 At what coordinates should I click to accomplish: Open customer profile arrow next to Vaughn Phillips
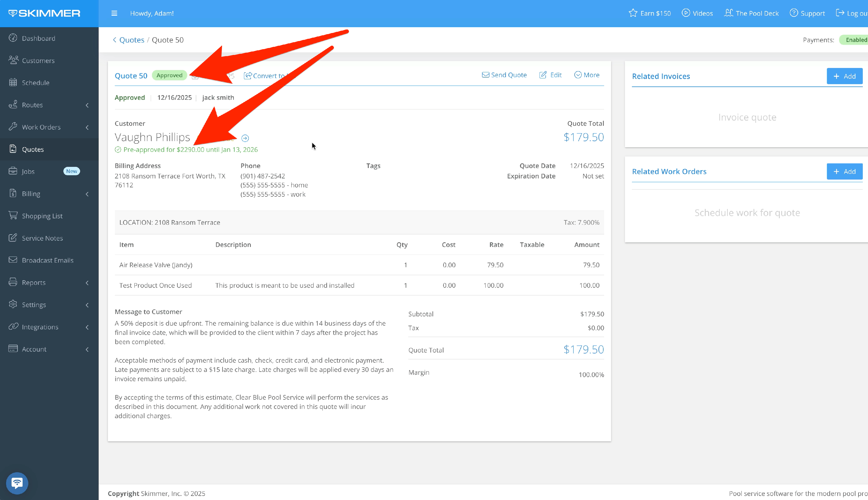tap(245, 138)
